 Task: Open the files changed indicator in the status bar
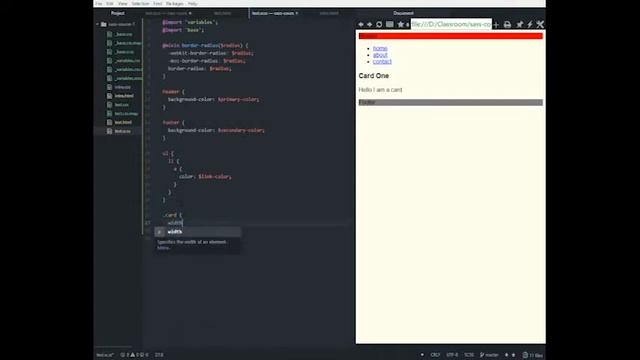coord(533,355)
